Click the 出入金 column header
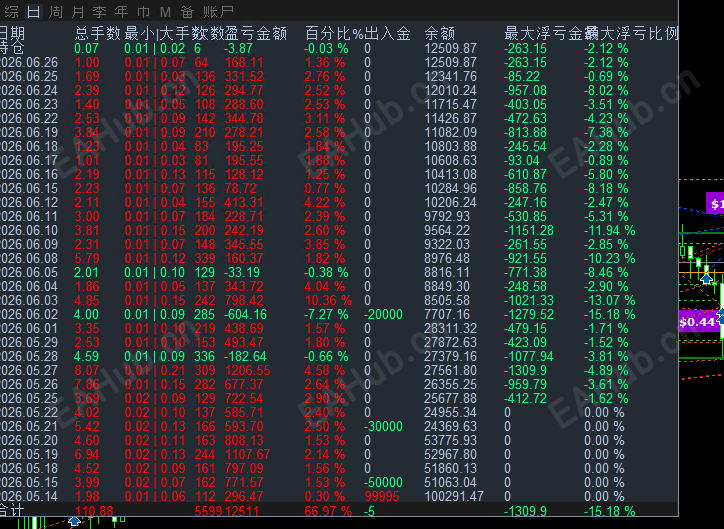This screenshot has height=529, width=724. pos(387,33)
